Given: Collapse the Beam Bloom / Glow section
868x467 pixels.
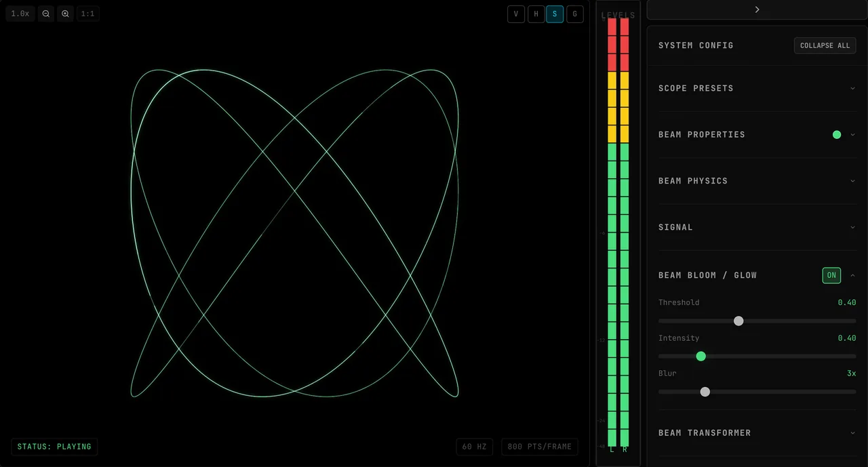Looking at the screenshot, I should [x=852, y=275].
